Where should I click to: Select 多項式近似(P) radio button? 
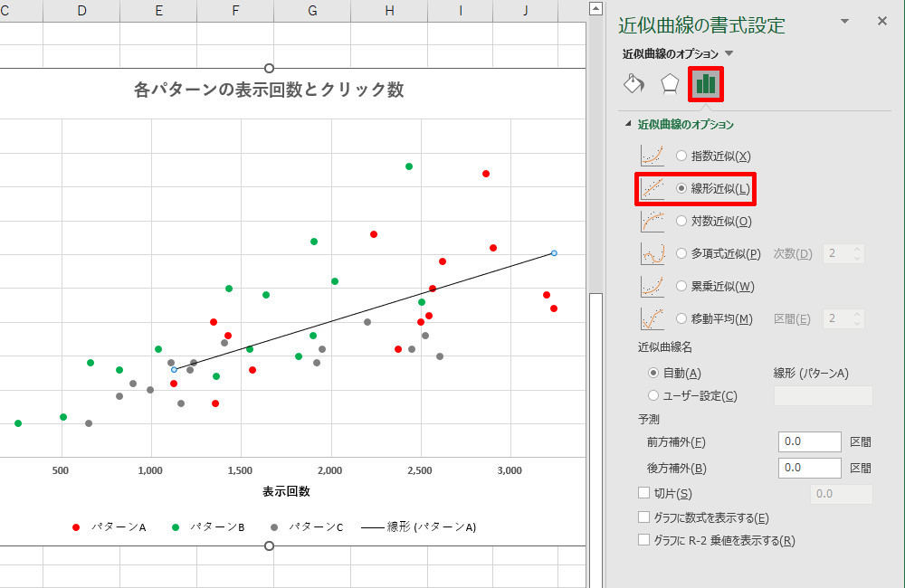681,253
